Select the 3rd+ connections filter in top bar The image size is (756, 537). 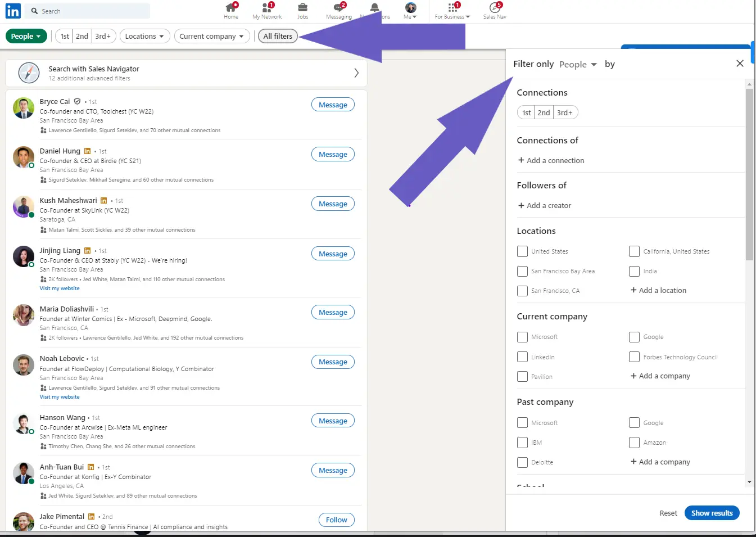[x=103, y=36]
